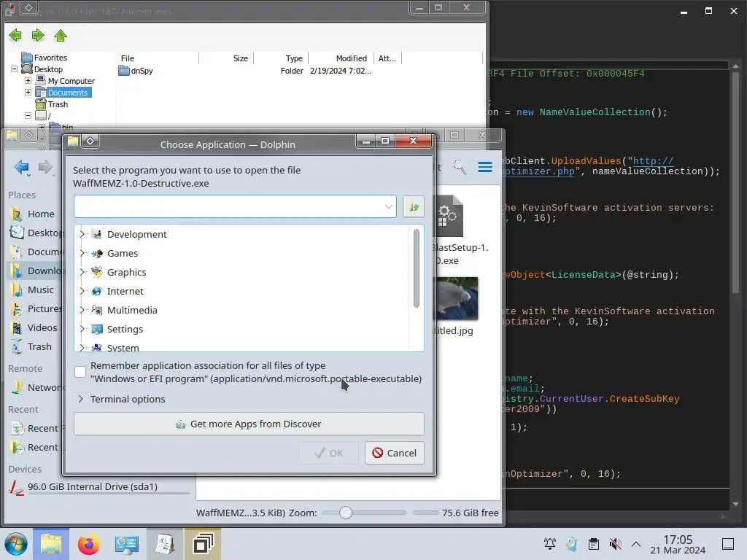Screen dimensions: 747x560
Task: Open the dnSpy folder in file list
Action: tap(136, 71)
